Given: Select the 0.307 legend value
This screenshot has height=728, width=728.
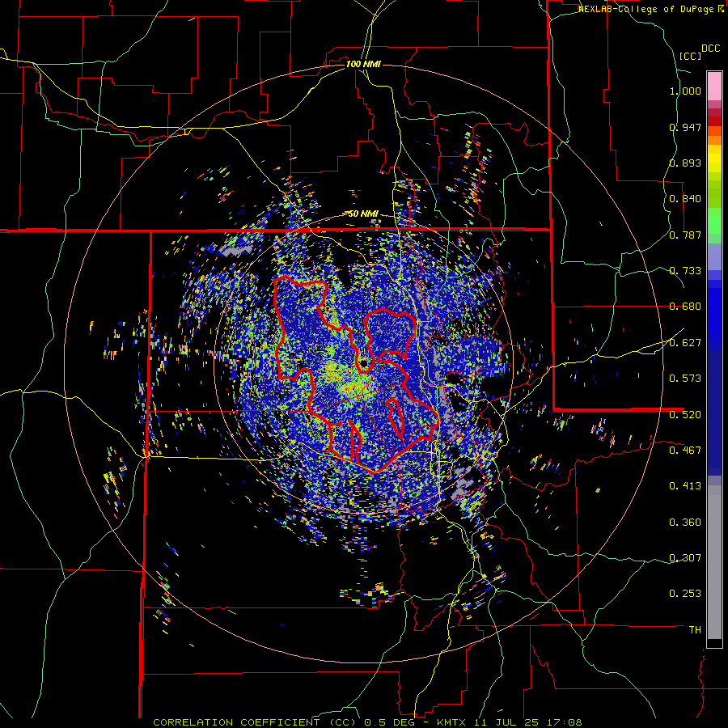Looking at the screenshot, I should tap(685, 557).
